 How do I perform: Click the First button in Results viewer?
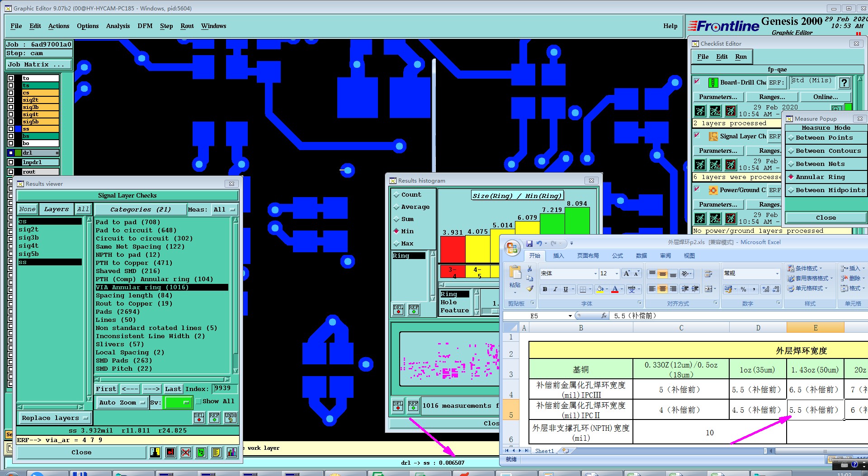pyautogui.click(x=106, y=389)
